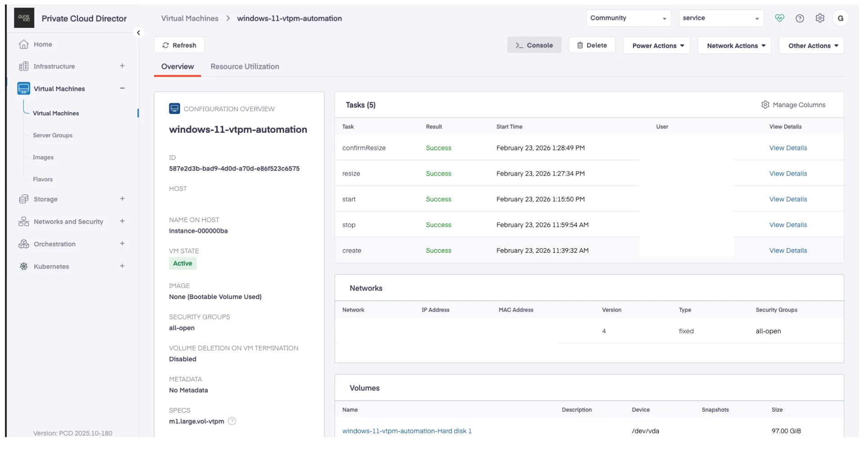Image resolution: width=868 pixels, height=454 pixels.
Task: Expand the Infrastructure section in the sidebar
Action: 122,66
